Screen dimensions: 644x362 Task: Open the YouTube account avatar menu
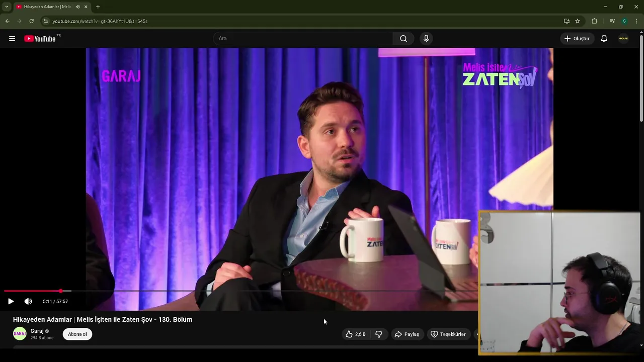pyautogui.click(x=623, y=39)
